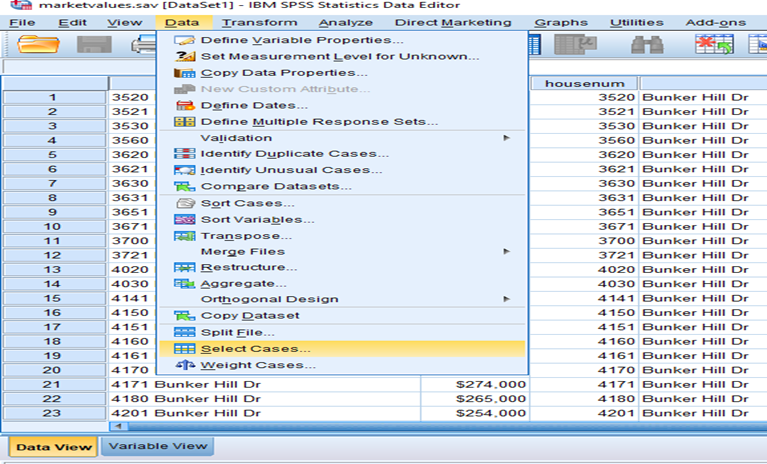Click the Copy Data Properties icon

pyautogui.click(x=184, y=73)
